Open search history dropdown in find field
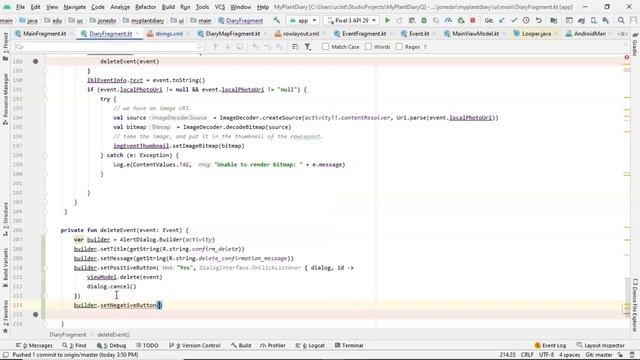The width and height of the screenshot is (640, 360). click(x=19, y=47)
